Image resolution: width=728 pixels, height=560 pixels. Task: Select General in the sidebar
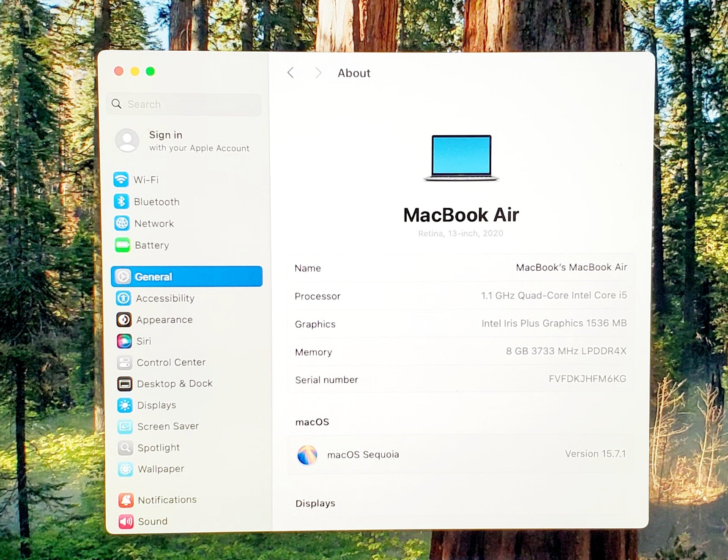point(186,277)
